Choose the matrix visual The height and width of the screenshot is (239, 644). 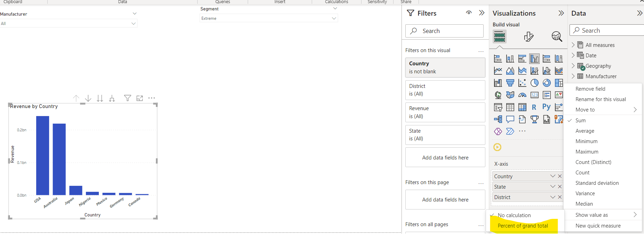pos(522,107)
